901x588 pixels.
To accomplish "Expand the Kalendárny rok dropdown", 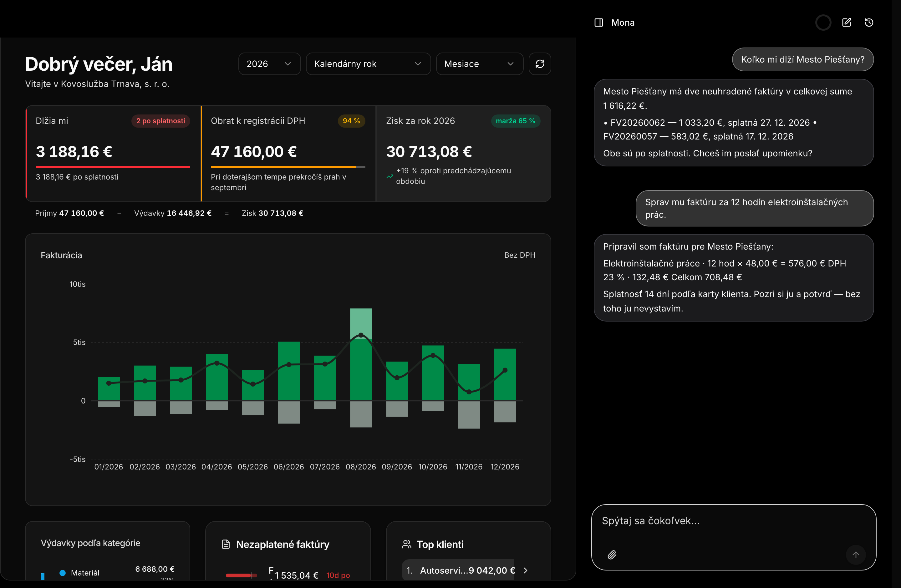I will [x=368, y=64].
